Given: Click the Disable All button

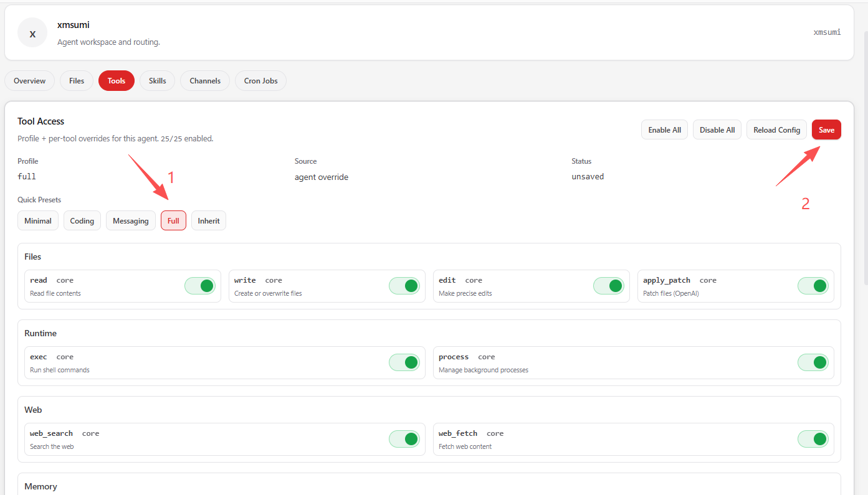Looking at the screenshot, I should pyautogui.click(x=717, y=130).
